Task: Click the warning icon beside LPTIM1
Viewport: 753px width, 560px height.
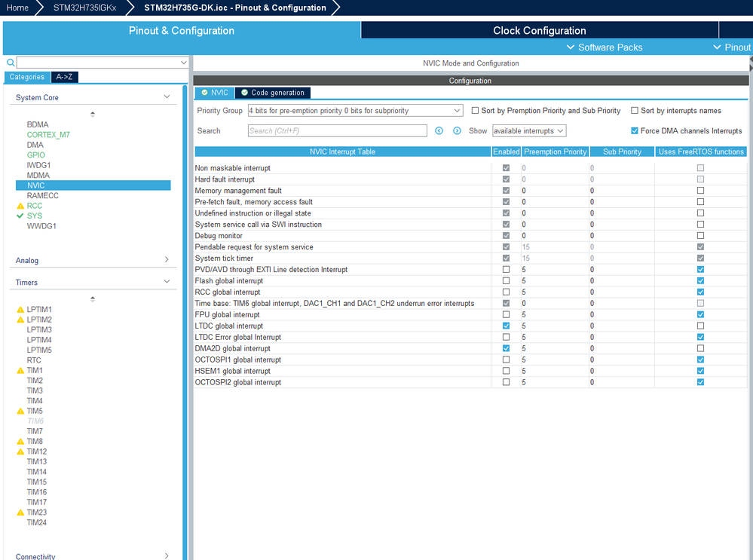Action: tap(20, 309)
